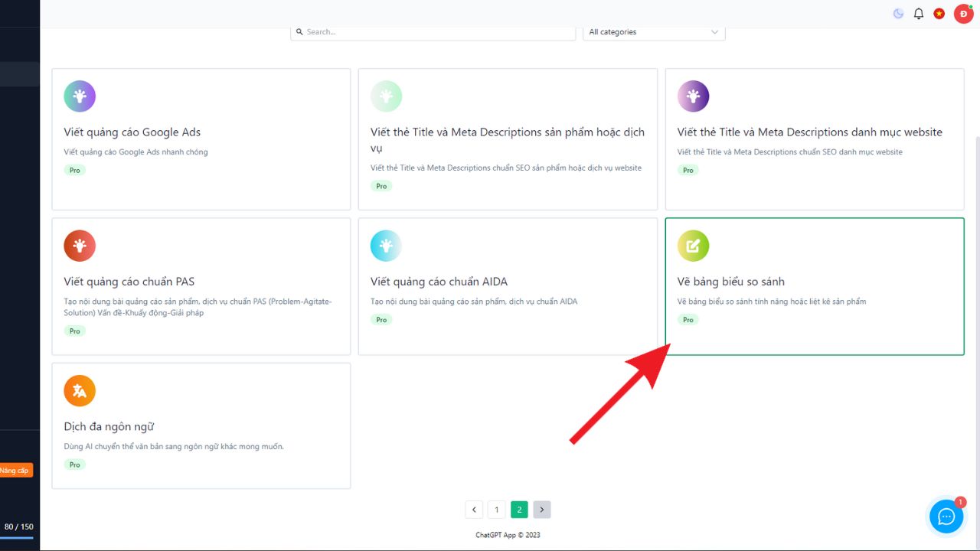
Task: Open the Dịch đa ngôn ngữ title
Action: [109, 427]
